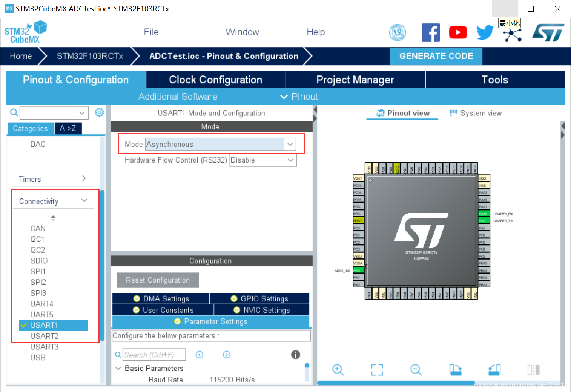
Task: Click the ST logo at top right
Action: coord(548,32)
